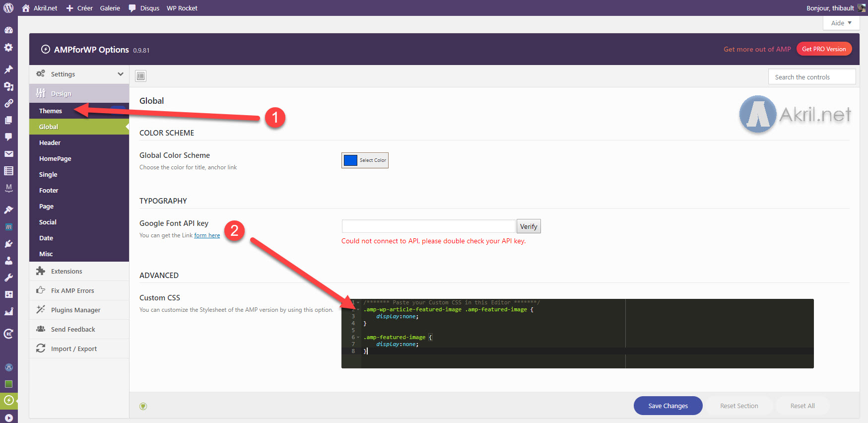Open the Aide help dropdown
The height and width of the screenshot is (423, 868).
click(x=841, y=23)
